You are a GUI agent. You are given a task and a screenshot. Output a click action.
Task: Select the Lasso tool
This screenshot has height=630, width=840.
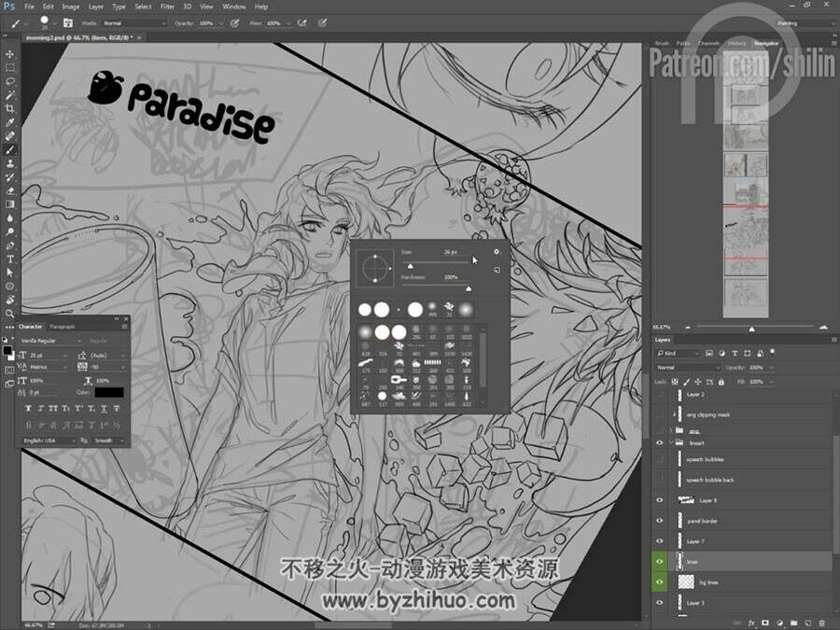coord(9,81)
